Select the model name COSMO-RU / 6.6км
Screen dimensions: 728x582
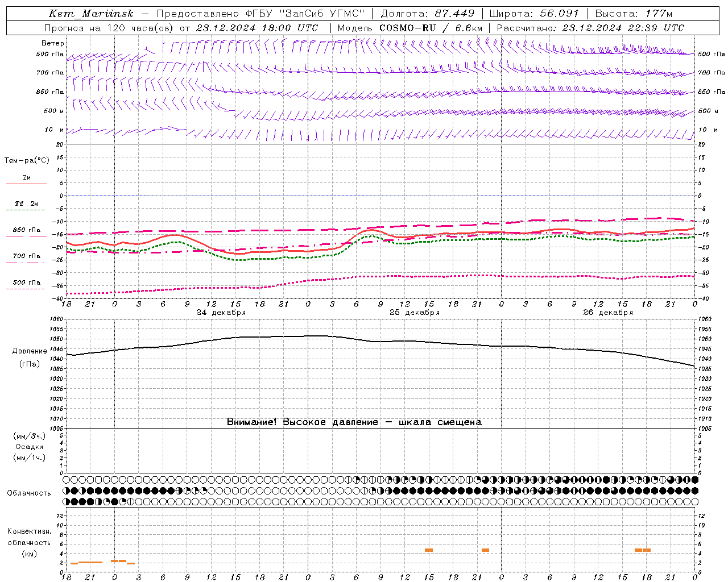pos(431,28)
